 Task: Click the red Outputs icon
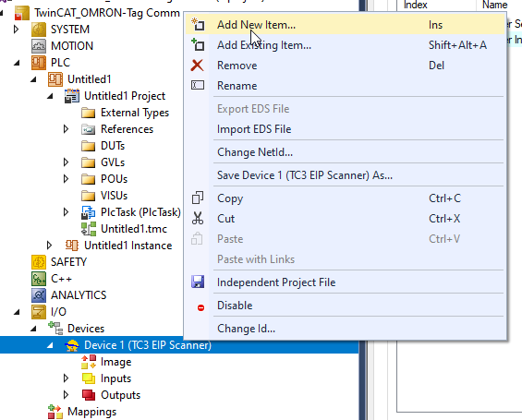[x=89, y=395]
